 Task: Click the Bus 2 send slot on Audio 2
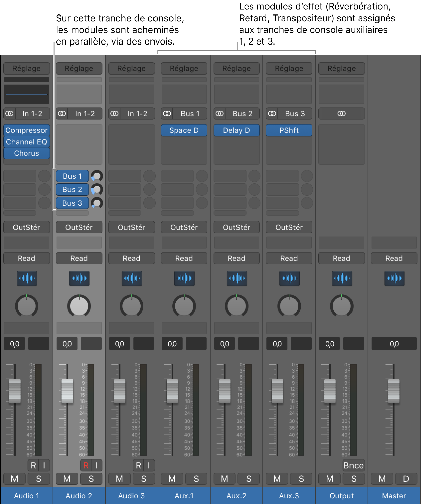coord(72,189)
